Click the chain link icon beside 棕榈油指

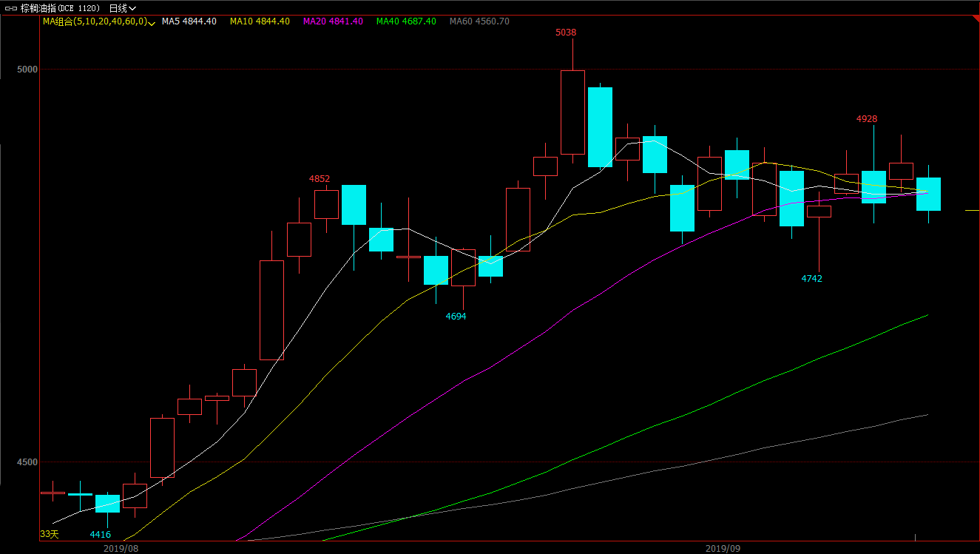pyautogui.click(x=10, y=8)
